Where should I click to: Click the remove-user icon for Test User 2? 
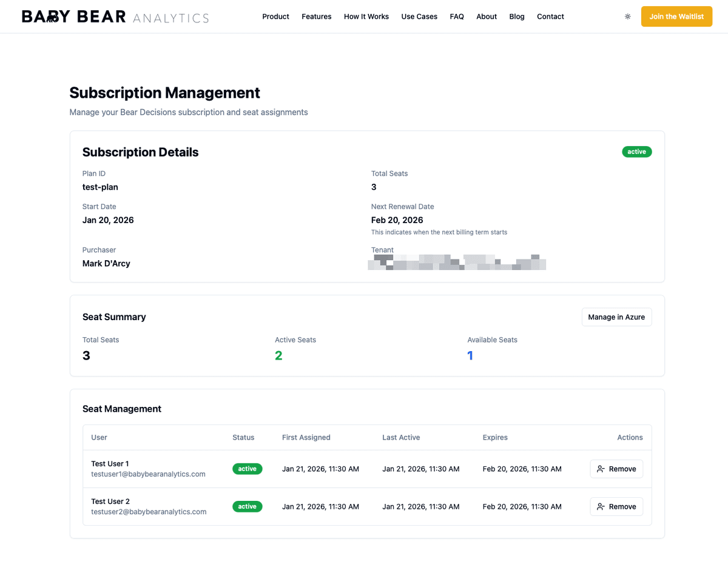(x=601, y=506)
